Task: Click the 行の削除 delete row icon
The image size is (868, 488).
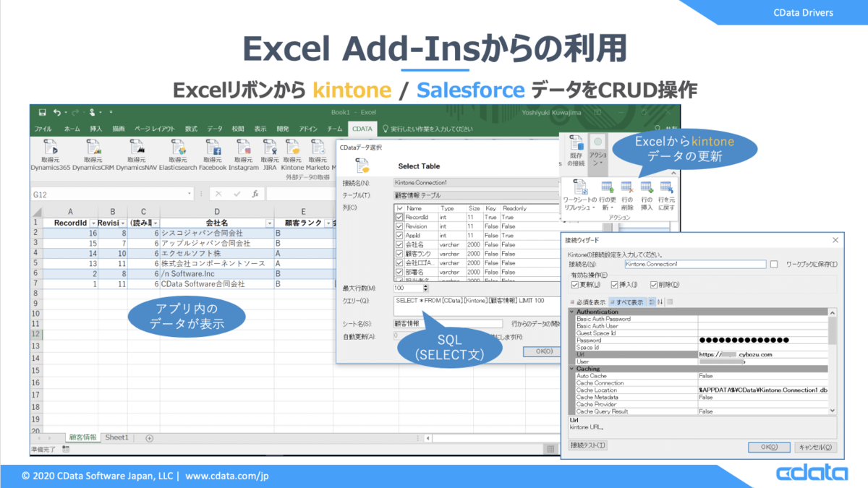Action: click(626, 189)
